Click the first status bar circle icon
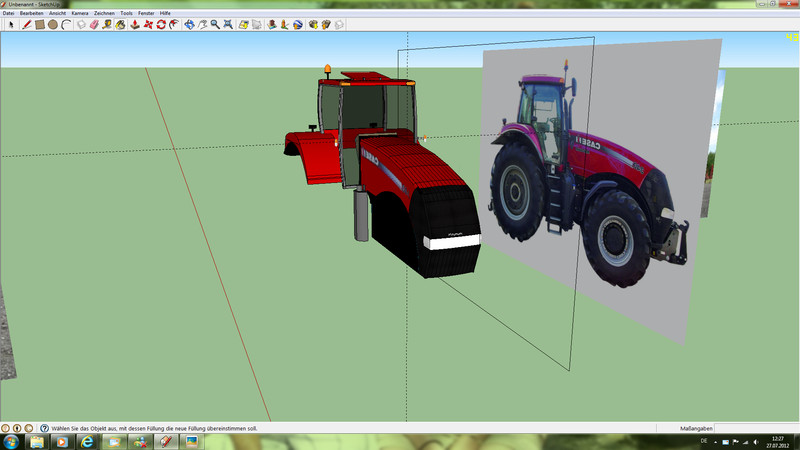 pos(6,428)
